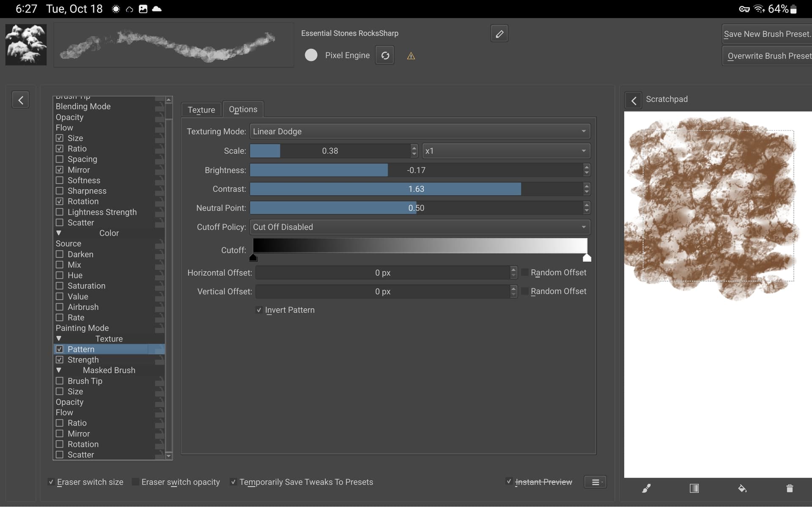The height and width of the screenshot is (508, 812).
Task: Collapse the settings panel back arrow
Action: [20, 100]
